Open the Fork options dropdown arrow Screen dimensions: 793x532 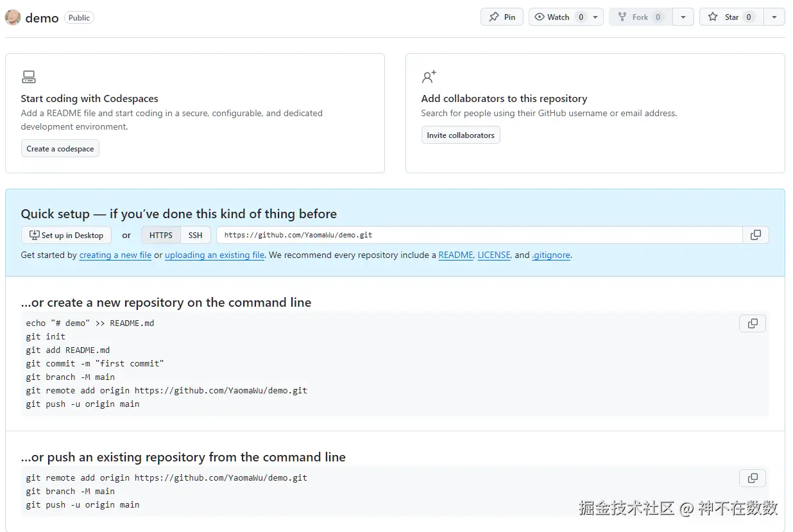tap(683, 17)
